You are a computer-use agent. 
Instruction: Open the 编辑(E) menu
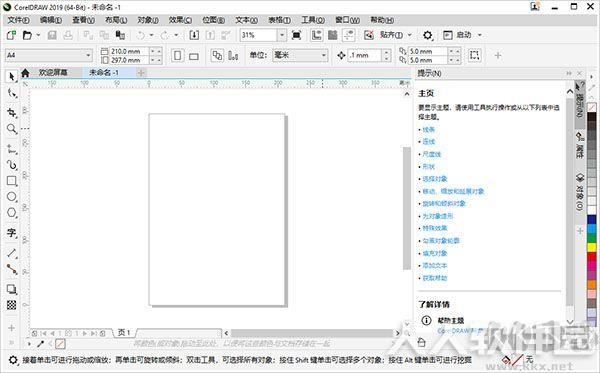pyautogui.click(x=51, y=20)
